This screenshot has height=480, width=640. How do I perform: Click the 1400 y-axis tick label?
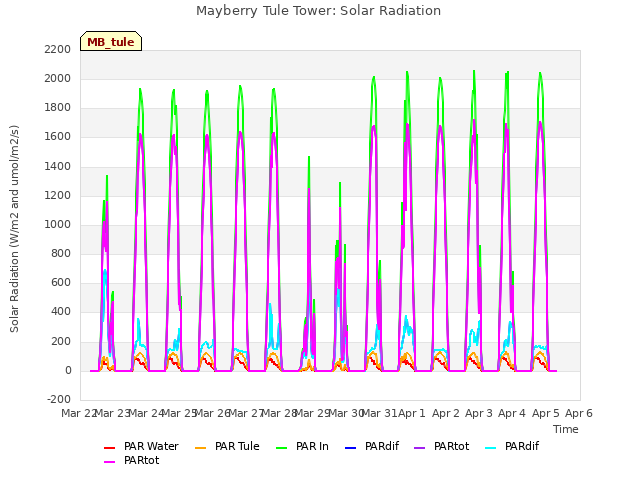(x=58, y=167)
